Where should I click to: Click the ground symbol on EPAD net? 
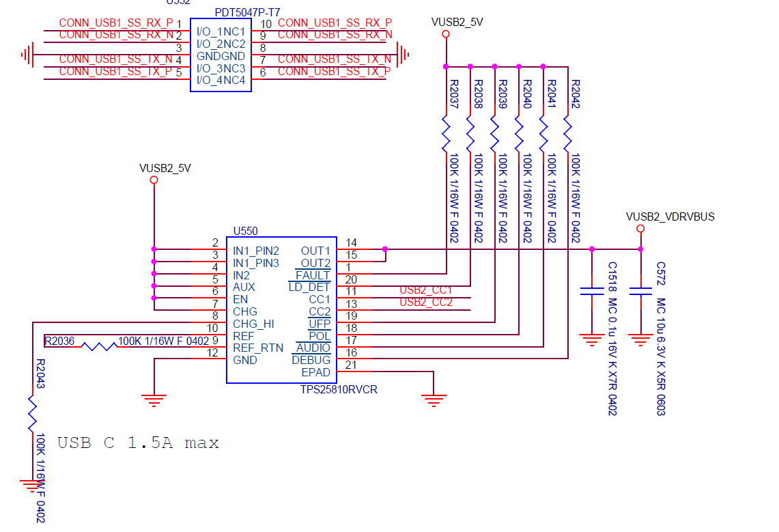pyautogui.click(x=434, y=401)
